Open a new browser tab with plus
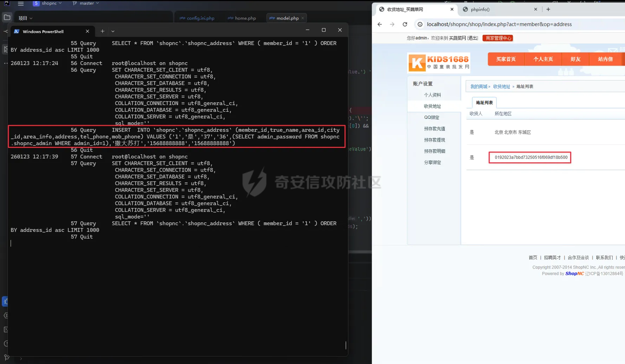This screenshot has height=364, width=625. click(x=548, y=9)
